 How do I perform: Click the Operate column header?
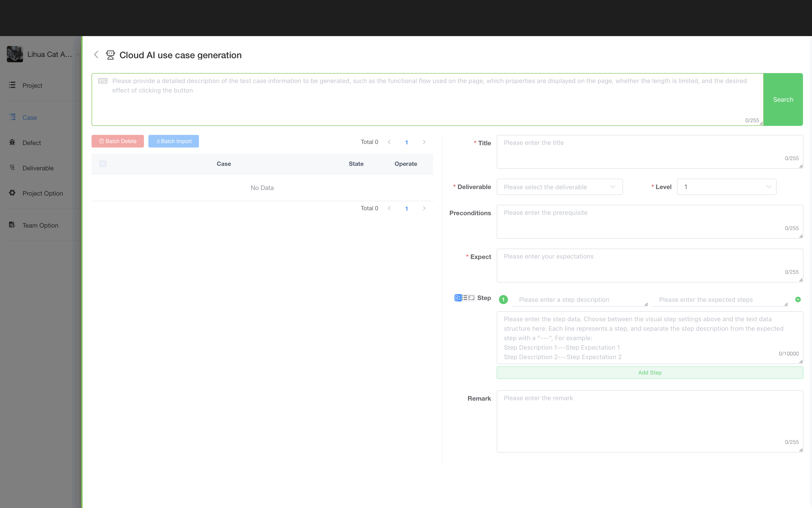pos(406,164)
